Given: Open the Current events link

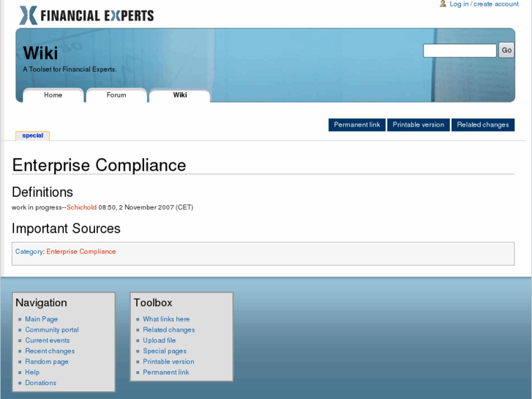Looking at the screenshot, I should point(48,340).
